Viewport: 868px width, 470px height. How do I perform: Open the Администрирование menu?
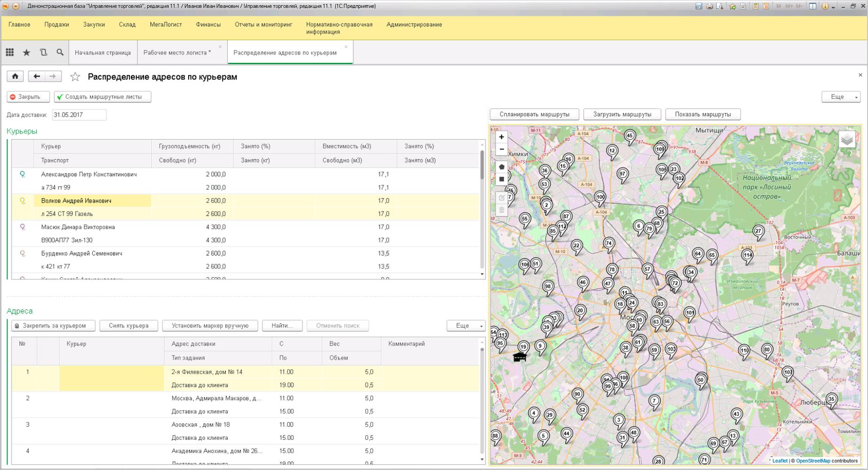click(414, 24)
